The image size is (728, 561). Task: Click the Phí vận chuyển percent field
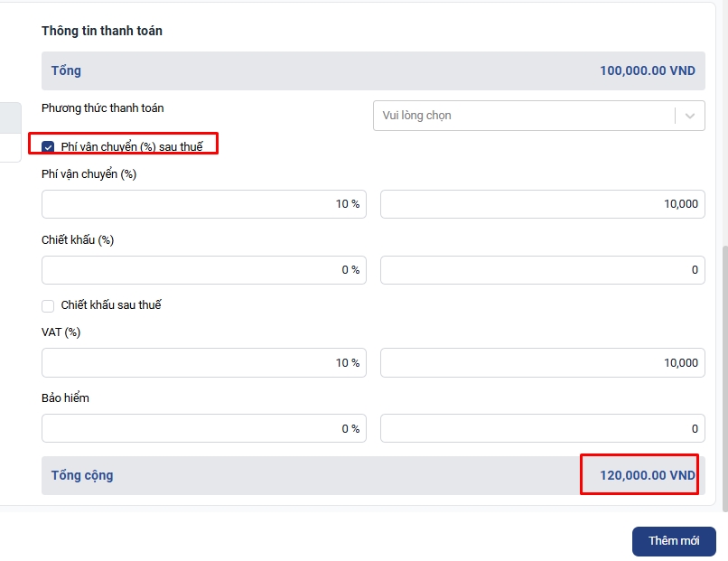click(203, 204)
